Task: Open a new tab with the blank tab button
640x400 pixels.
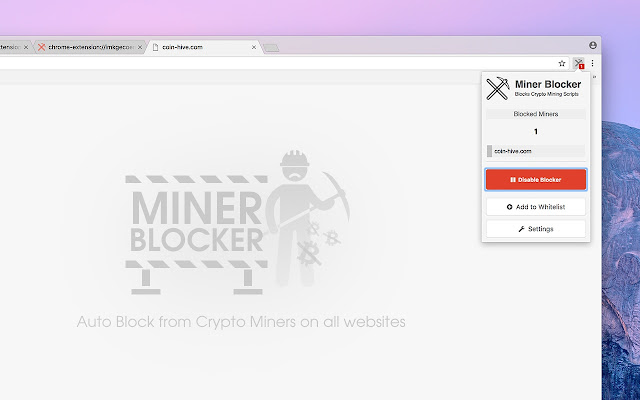Action: (x=271, y=48)
